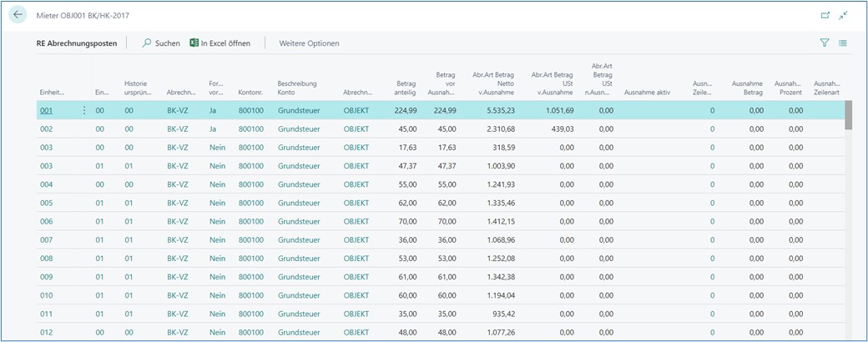Viewport: 868px width, 342px height.
Task: Open the Ausnahme aktiv column header
Action: [647, 93]
